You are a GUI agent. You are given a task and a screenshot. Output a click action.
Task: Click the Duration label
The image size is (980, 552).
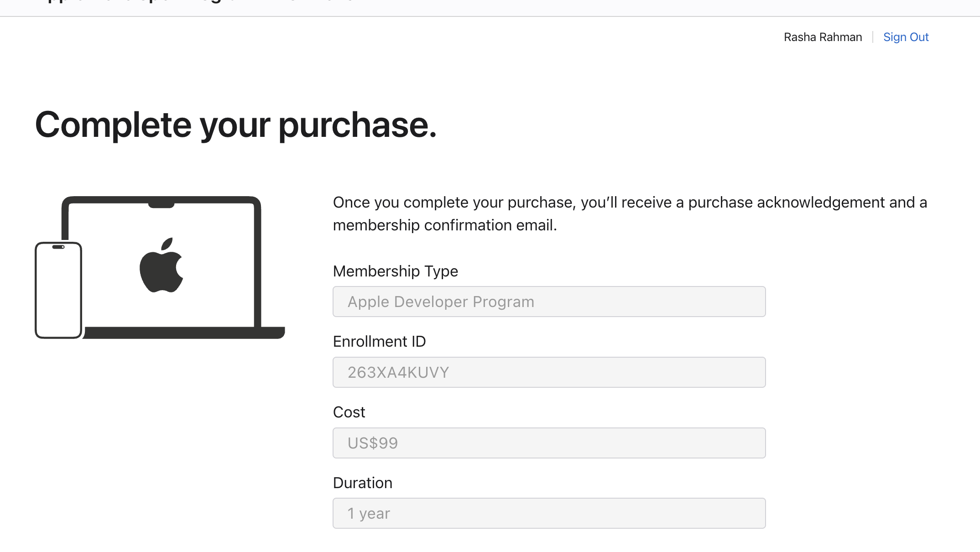tap(362, 483)
